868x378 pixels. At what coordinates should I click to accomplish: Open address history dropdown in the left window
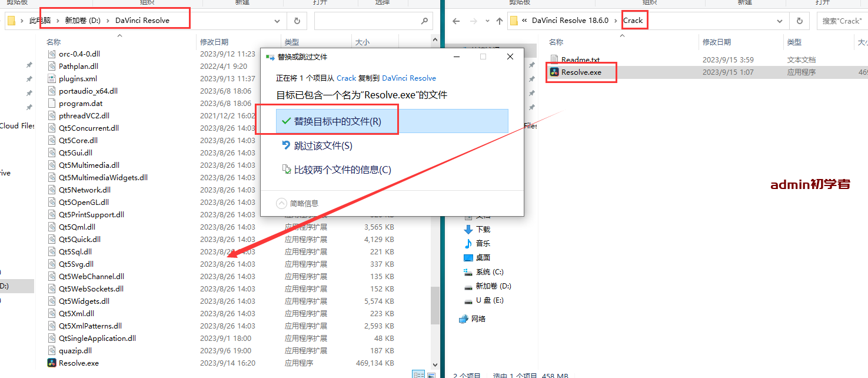[278, 21]
